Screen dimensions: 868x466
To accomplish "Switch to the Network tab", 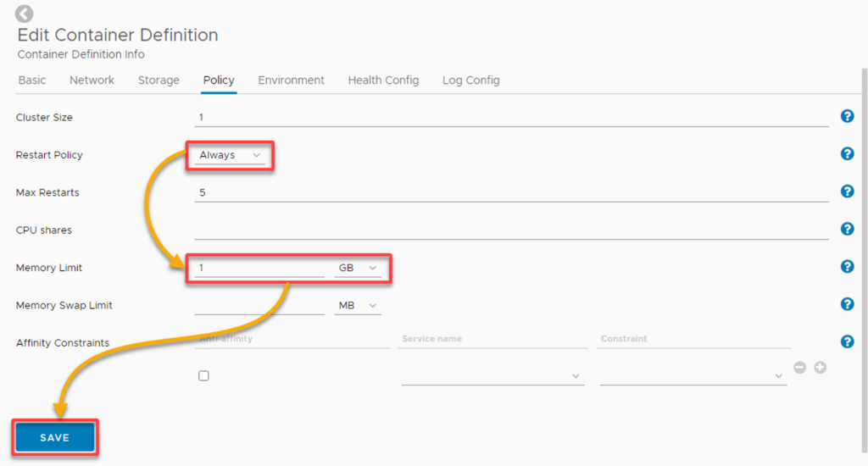I will coord(92,80).
